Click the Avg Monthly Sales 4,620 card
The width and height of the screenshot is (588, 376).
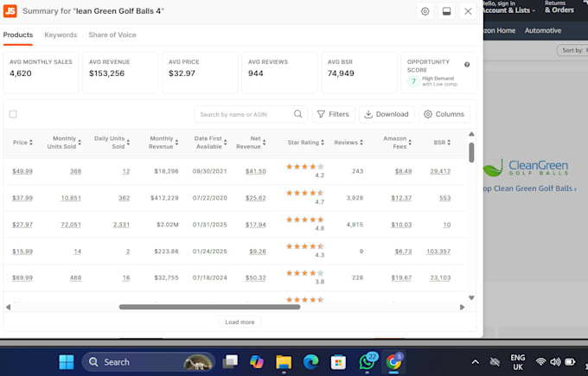[41, 73]
